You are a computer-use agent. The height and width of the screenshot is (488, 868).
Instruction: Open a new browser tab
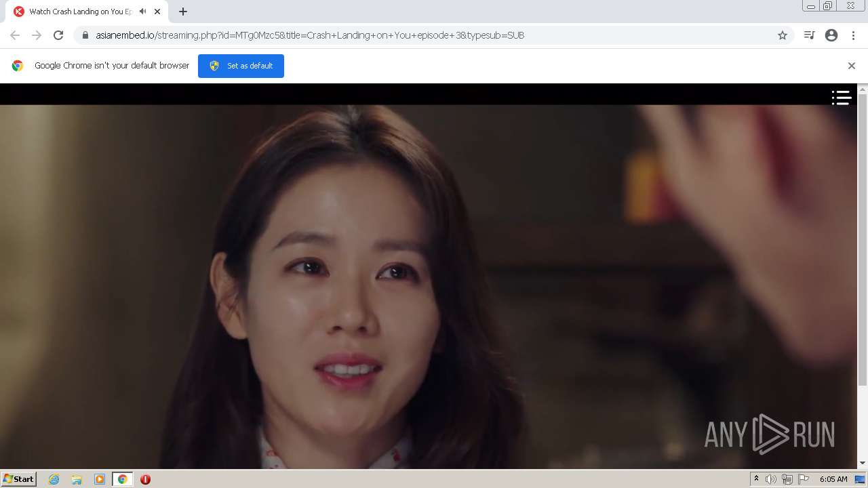click(182, 12)
